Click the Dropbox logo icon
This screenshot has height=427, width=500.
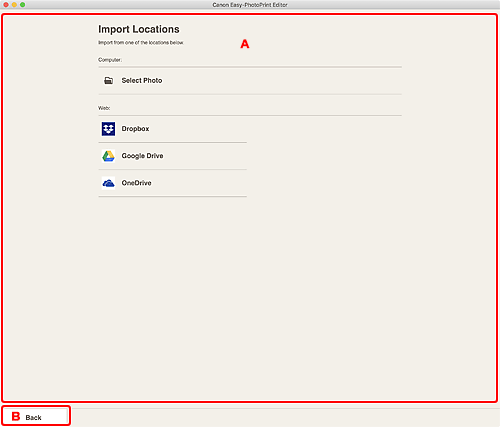tap(108, 129)
